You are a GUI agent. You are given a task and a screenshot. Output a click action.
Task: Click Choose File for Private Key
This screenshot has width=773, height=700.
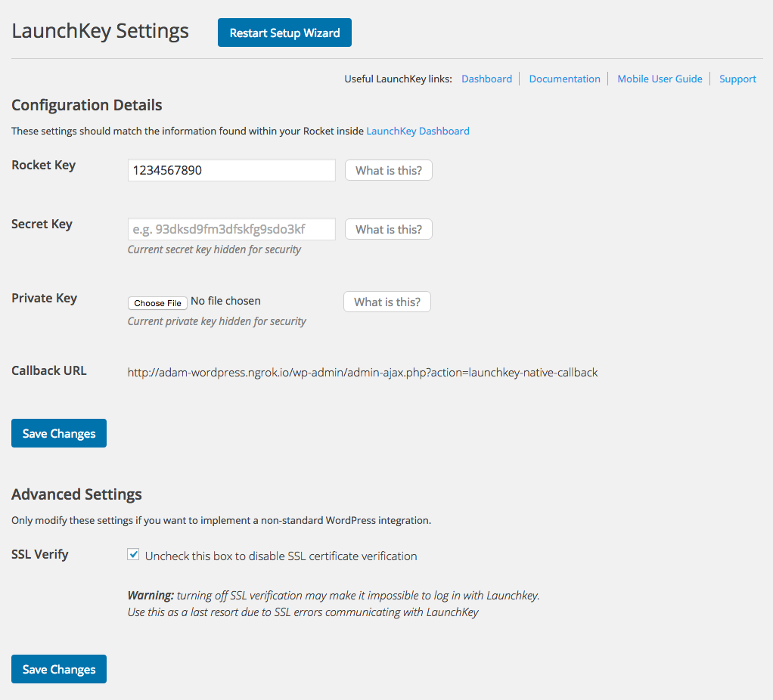(157, 303)
